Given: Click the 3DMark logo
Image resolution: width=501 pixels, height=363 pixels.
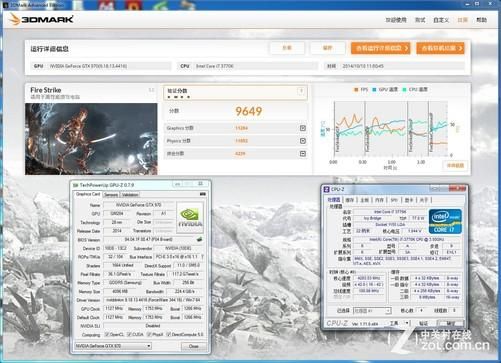Looking at the screenshot, I should [41, 19].
